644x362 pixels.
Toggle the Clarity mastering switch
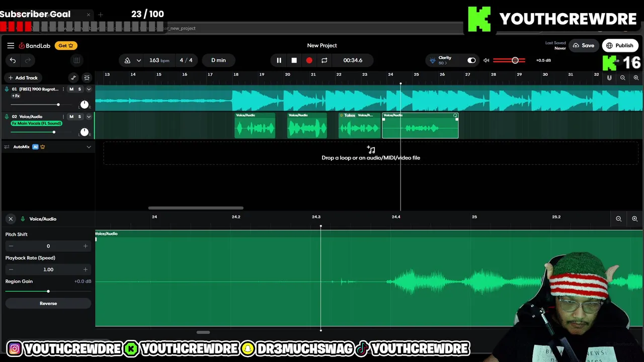(471, 60)
